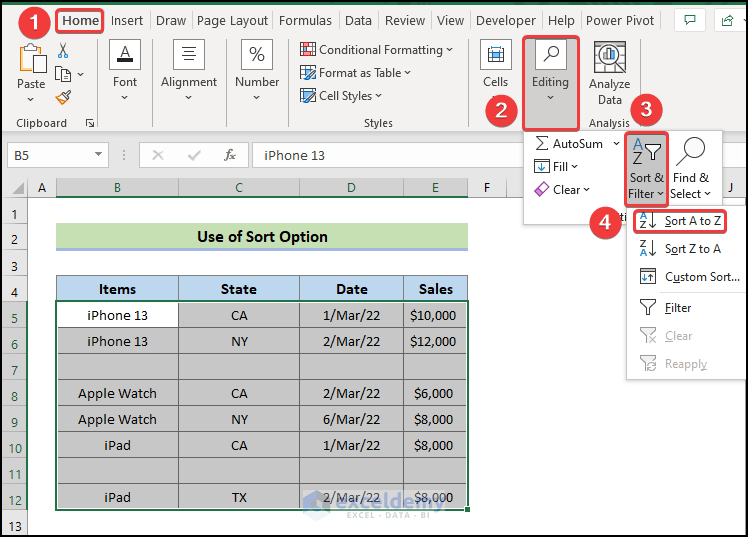The width and height of the screenshot is (748, 537).
Task: Select column C header
Action: click(x=239, y=187)
